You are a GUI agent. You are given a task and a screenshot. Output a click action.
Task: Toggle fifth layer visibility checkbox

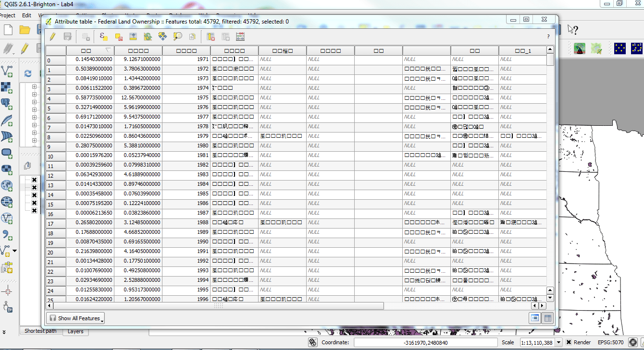coord(34,211)
